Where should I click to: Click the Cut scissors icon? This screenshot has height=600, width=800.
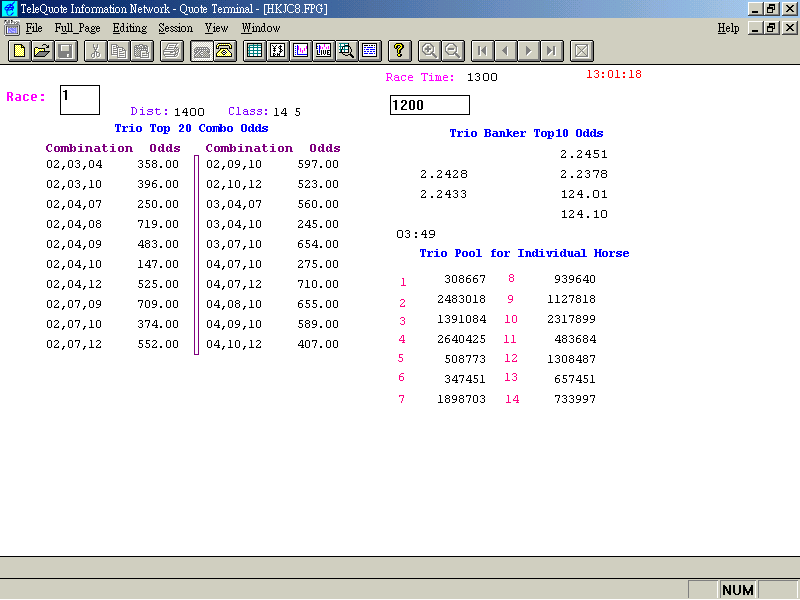pyautogui.click(x=95, y=51)
